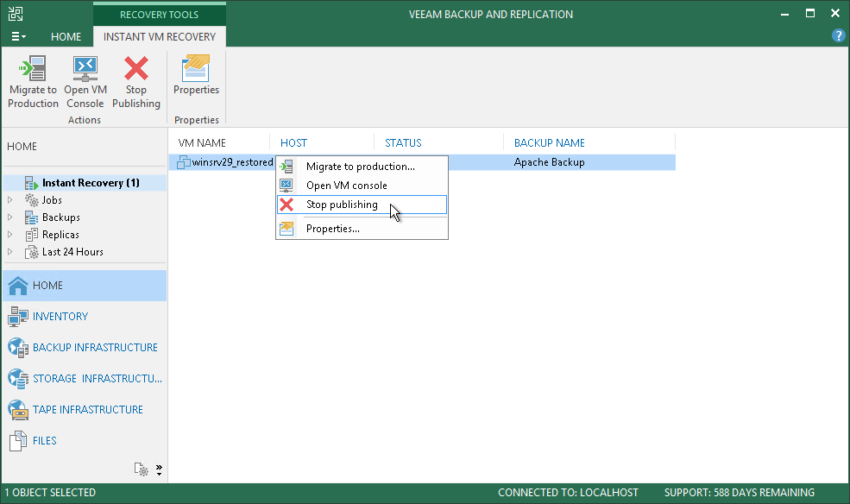Screen dimensions: 850x504
Task: Click the Jobs gear icon
Action: (31, 200)
